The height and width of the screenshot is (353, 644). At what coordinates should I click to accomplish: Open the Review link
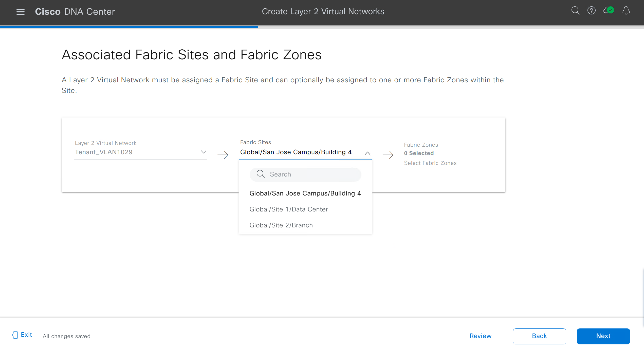480,336
